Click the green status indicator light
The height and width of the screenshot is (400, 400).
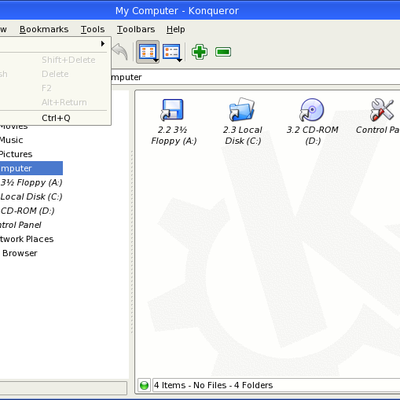tap(144, 385)
